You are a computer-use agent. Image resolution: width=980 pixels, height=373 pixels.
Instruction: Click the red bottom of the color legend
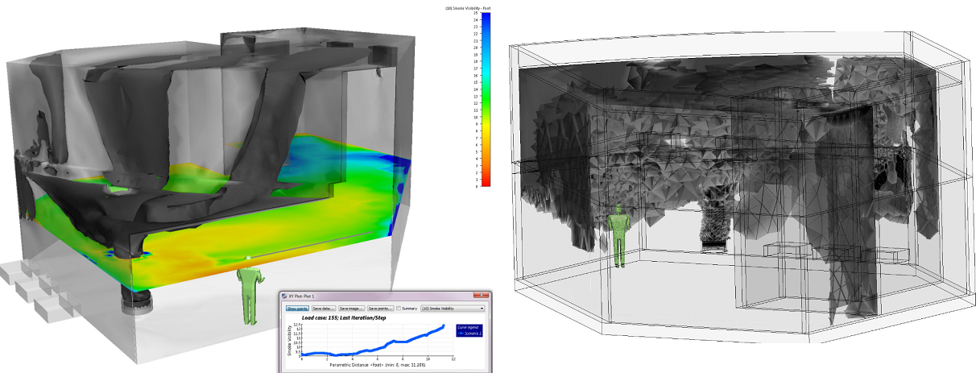point(486,180)
